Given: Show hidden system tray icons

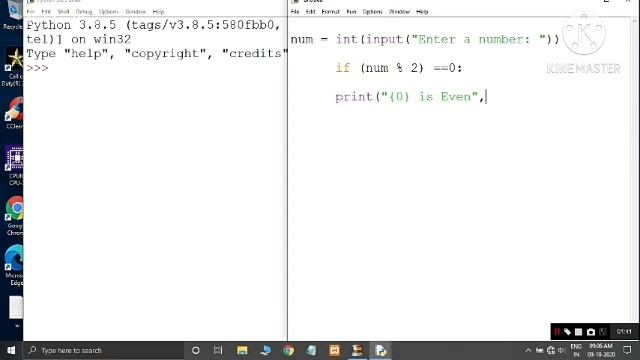Looking at the screenshot, I should [528, 350].
